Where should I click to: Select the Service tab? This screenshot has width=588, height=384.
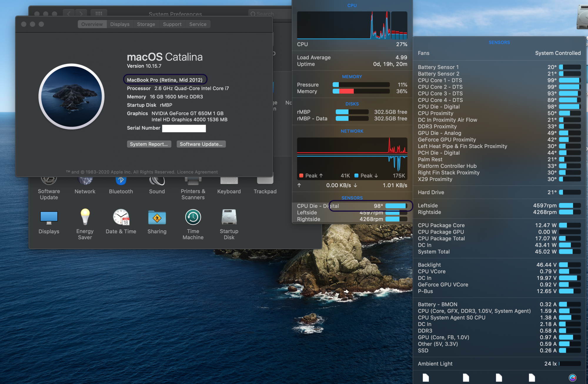pyautogui.click(x=198, y=24)
